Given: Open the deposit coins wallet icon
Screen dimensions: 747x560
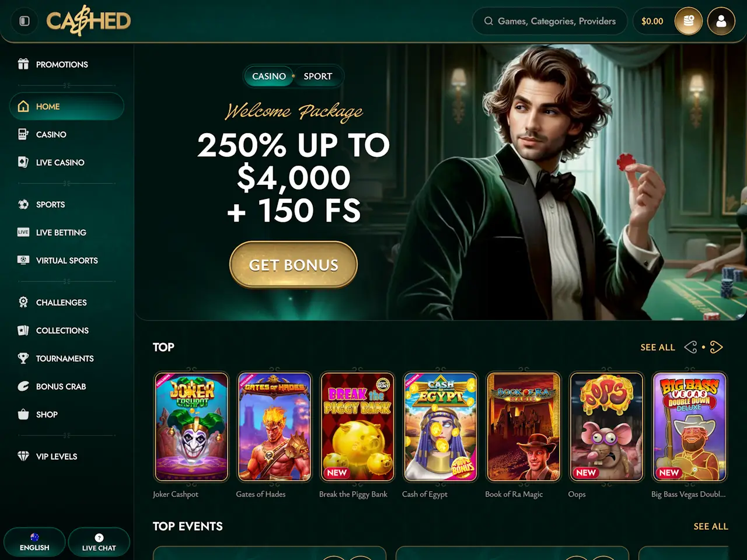Looking at the screenshot, I should click(x=689, y=21).
